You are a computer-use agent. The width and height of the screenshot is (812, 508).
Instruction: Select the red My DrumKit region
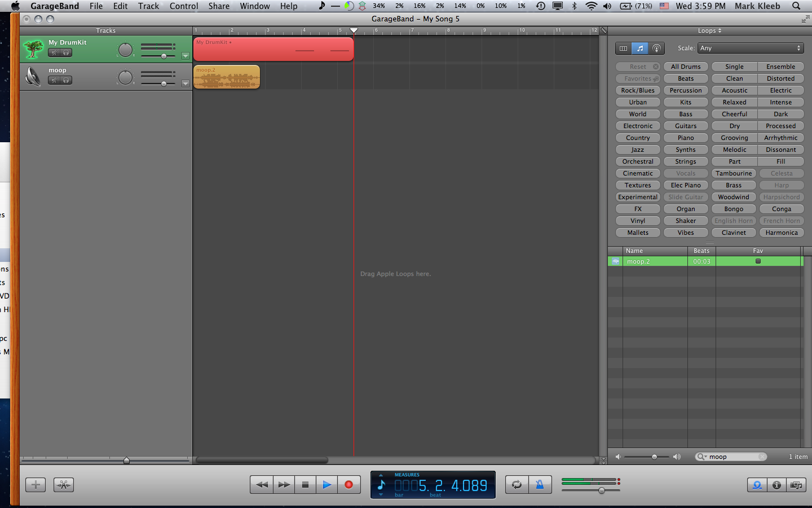tap(273, 49)
